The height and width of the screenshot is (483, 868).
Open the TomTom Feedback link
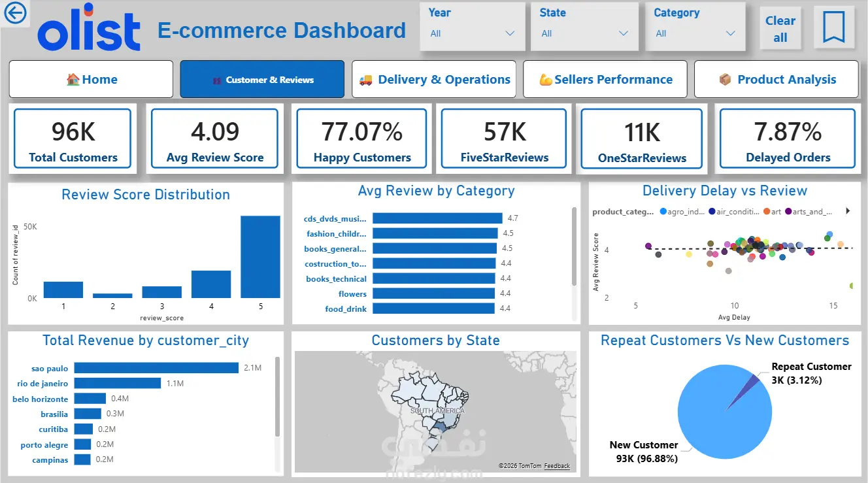[x=557, y=466]
